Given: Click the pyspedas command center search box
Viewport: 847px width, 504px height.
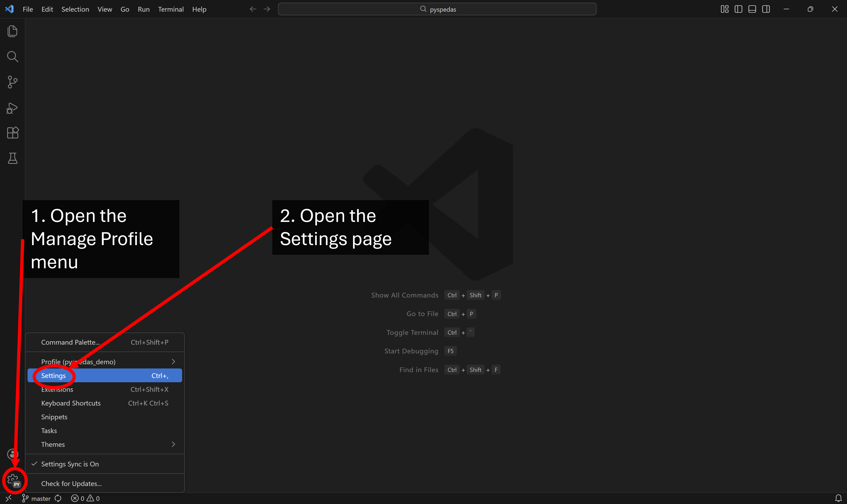Looking at the screenshot, I should [x=437, y=9].
